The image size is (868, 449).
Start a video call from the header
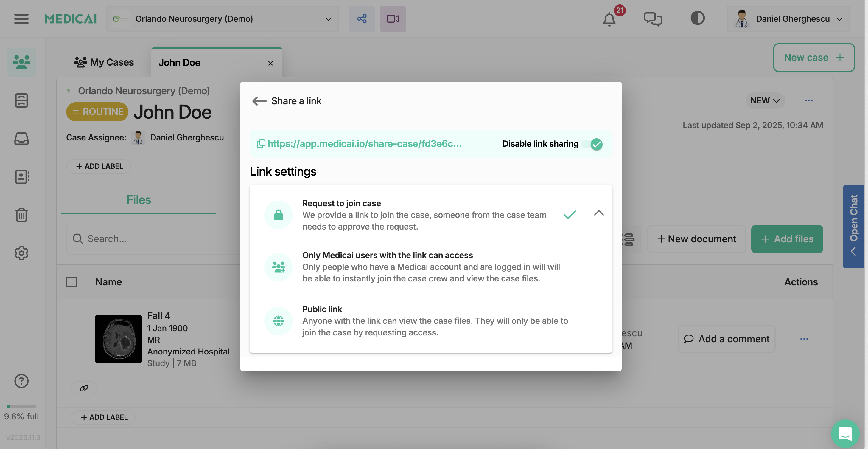[x=393, y=19]
